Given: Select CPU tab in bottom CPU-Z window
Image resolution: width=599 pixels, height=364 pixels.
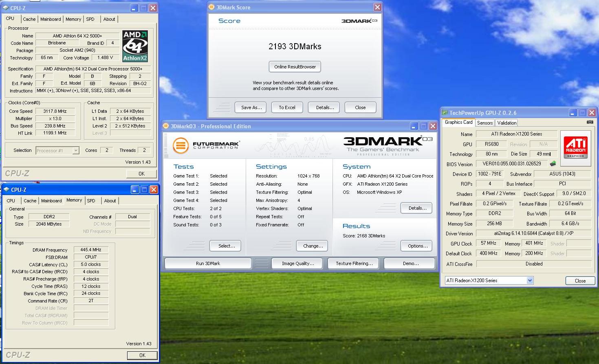Looking at the screenshot, I should (x=11, y=201).
